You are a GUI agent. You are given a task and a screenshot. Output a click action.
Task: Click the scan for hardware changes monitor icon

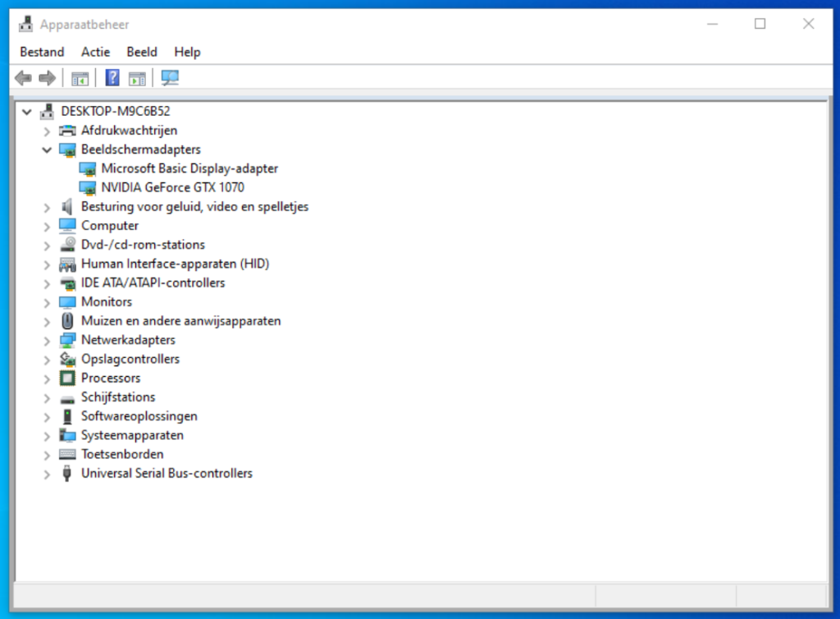170,78
